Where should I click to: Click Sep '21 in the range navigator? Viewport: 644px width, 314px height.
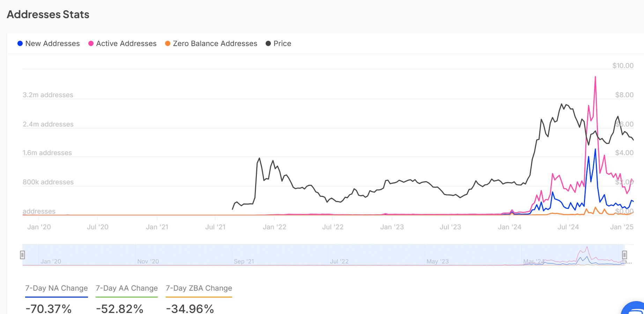[x=244, y=261]
